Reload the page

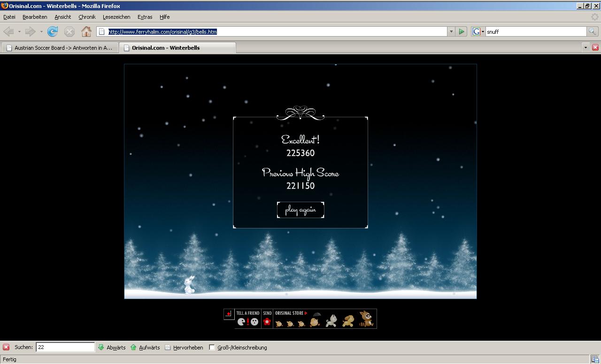click(x=53, y=31)
